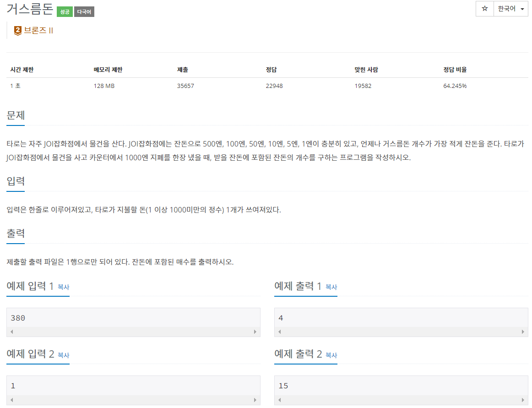The width and height of the screenshot is (532, 408).
Task: Click the 시간 제한 column header
Action: click(x=22, y=70)
